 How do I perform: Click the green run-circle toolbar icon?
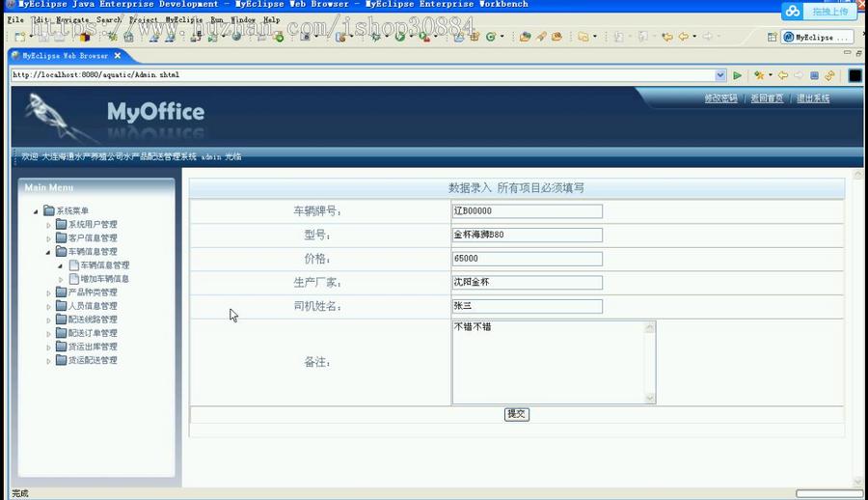(399, 37)
